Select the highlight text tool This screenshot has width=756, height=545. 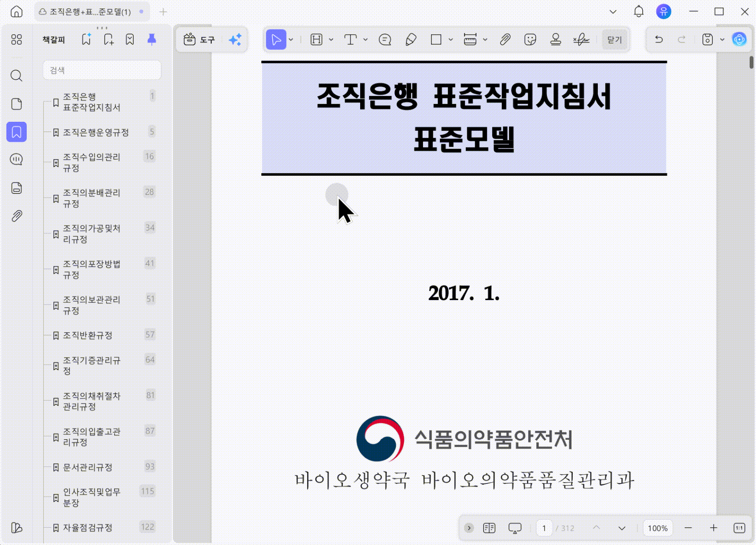pyautogui.click(x=316, y=40)
